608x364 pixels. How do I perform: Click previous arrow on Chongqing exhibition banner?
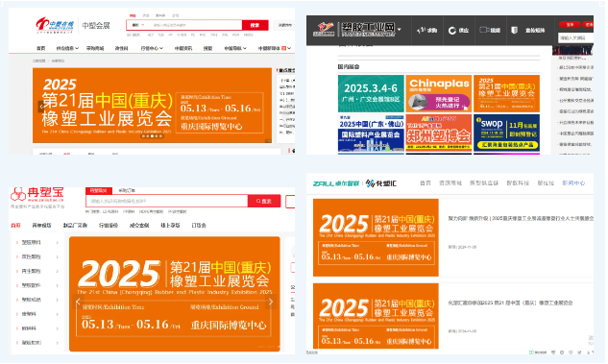pyautogui.click(x=40, y=106)
